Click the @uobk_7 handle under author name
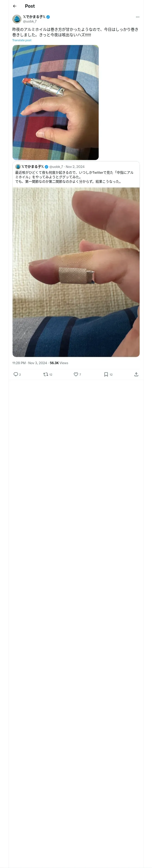 tap(30, 21)
